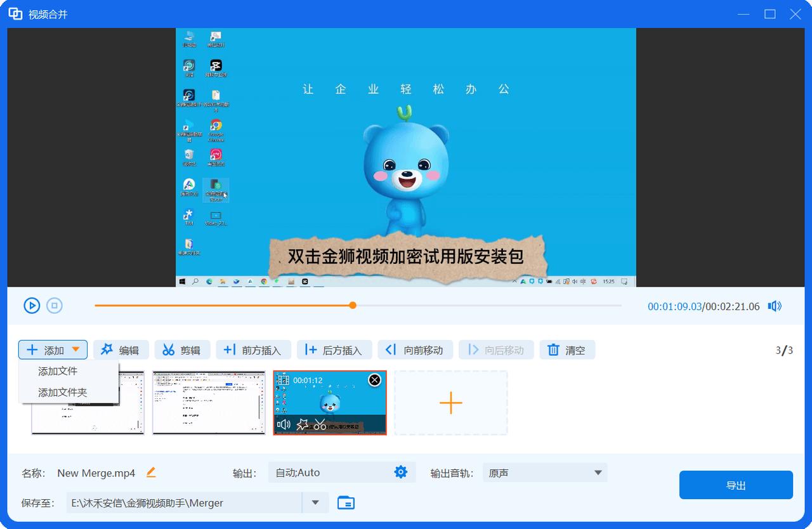
Task: Start playback with the play button
Action: [x=32, y=305]
